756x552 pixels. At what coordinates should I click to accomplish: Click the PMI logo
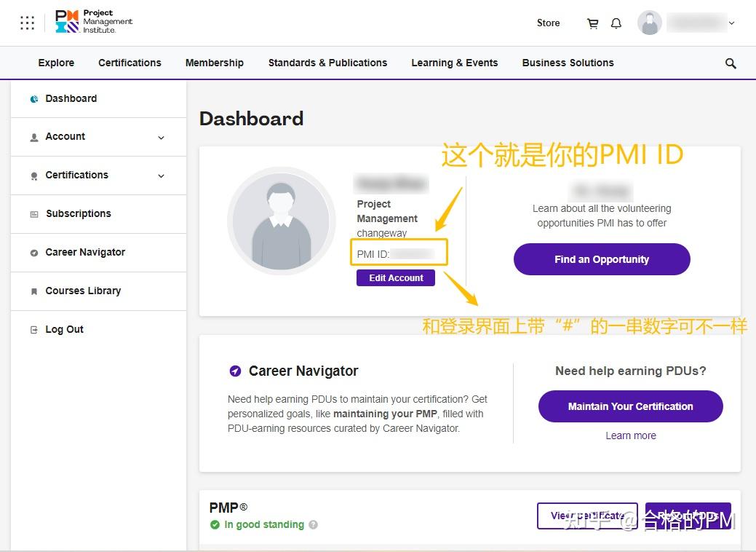pyautogui.click(x=94, y=22)
